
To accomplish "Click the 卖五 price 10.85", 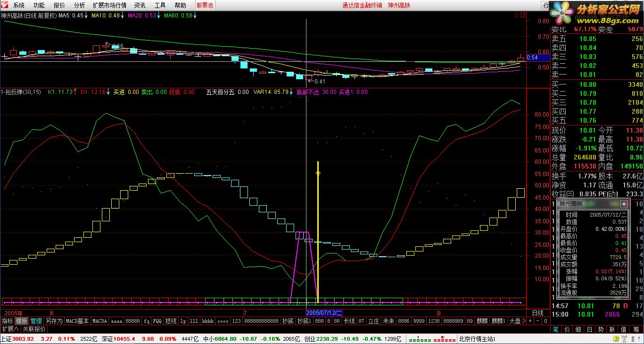I will pyautogui.click(x=588, y=39).
